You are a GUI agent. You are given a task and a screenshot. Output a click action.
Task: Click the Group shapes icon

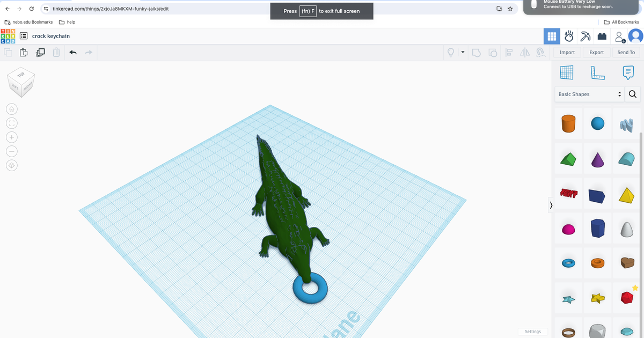tap(477, 52)
